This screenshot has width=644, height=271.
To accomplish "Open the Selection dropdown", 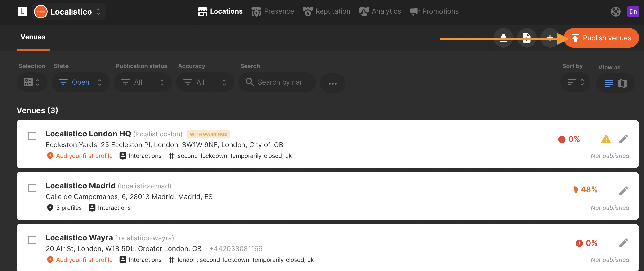I will click(x=32, y=82).
